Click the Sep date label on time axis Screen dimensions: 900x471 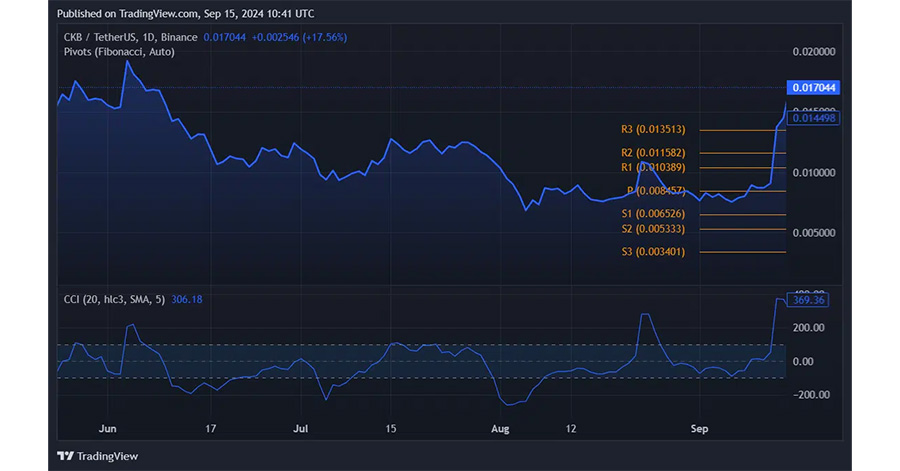pos(699,429)
